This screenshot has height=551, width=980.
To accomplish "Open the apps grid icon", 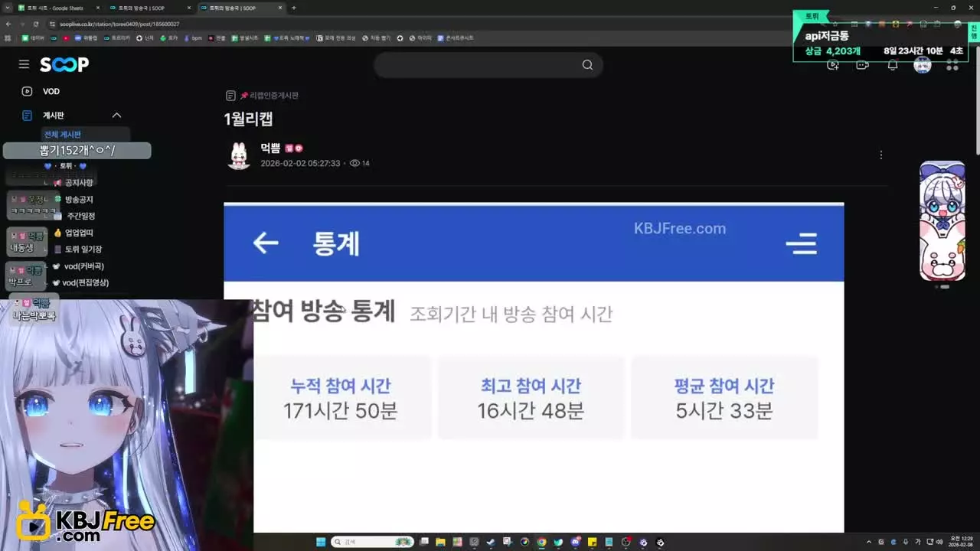I will [952, 65].
